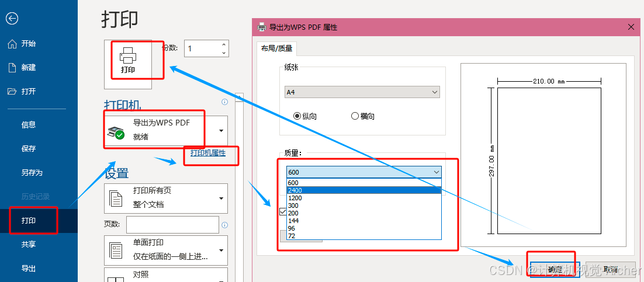Increase copies with the up stepper
The height and width of the screenshot is (282, 644).
coord(224,45)
